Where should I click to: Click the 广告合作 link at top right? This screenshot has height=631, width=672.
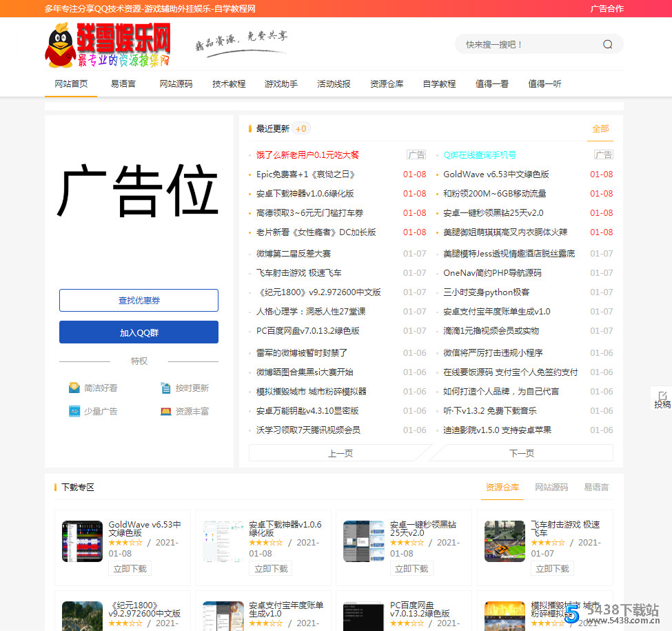click(x=607, y=9)
